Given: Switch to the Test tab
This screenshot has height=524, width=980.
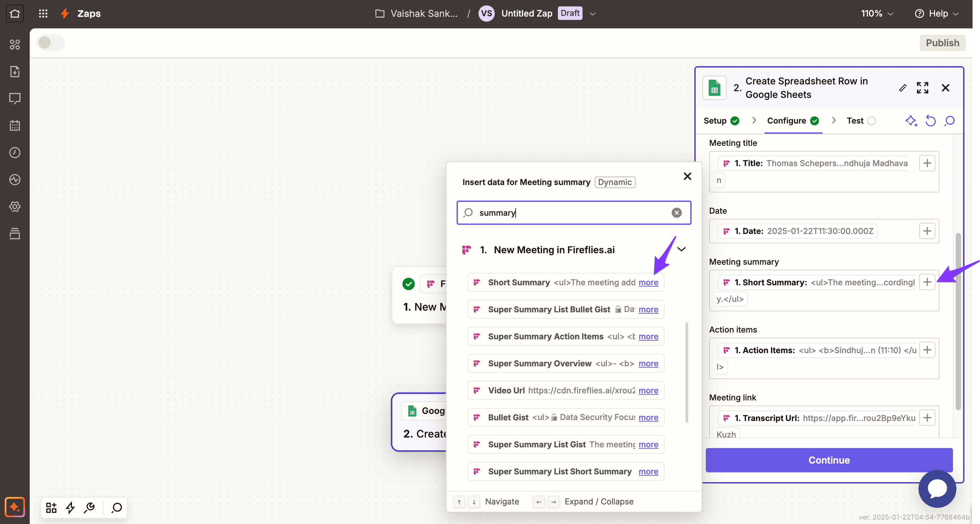Looking at the screenshot, I should pyautogui.click(x=861, y=121).
